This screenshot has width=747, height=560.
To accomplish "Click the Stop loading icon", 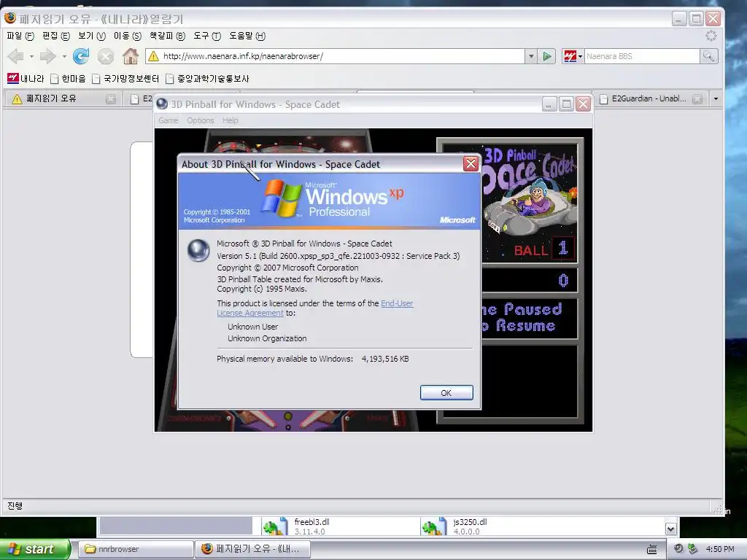I will pyautogui.click(x=105, y=57).
